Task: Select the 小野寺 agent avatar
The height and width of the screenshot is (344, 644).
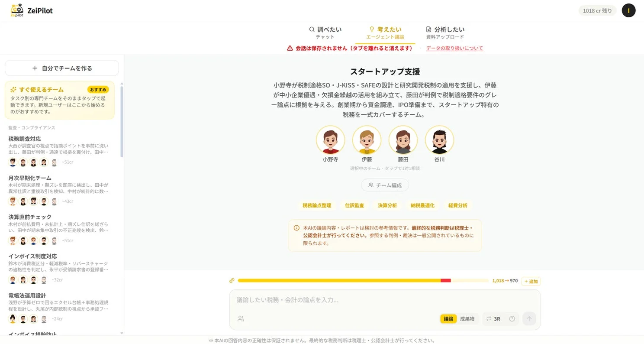Action: pyautogui.click(x=330, y=140)
